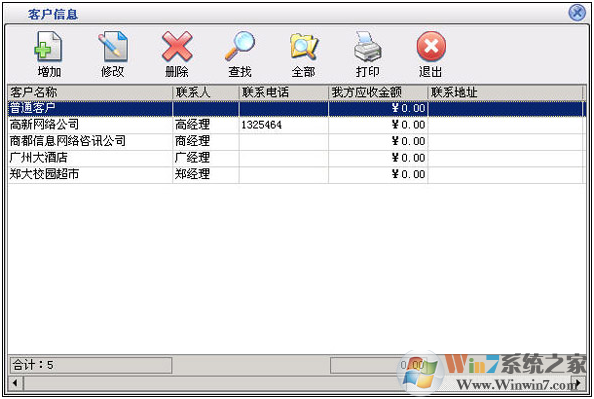Show all records with 全部 folder icon
The width and height of the screenshot is (594, 399).
(x=304, y=47)
